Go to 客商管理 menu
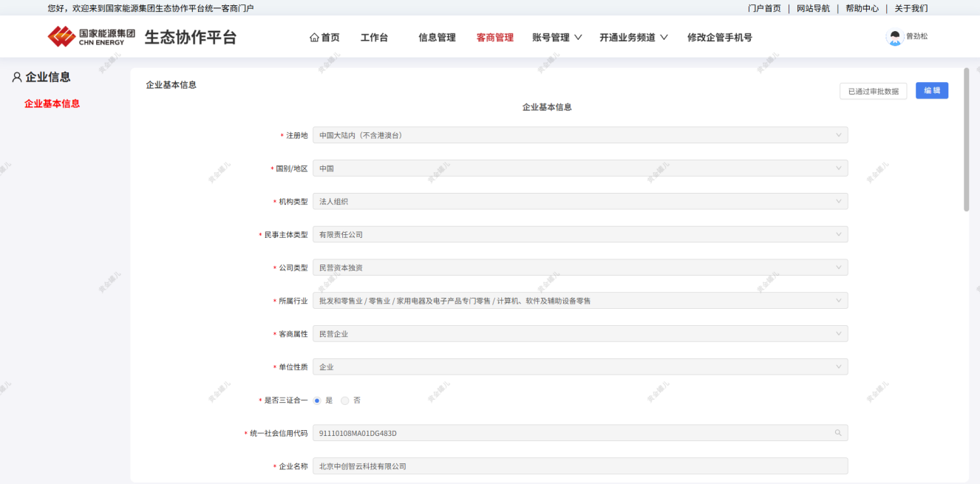This screenshot has height=484, width=980. click(x=494, y=38)
